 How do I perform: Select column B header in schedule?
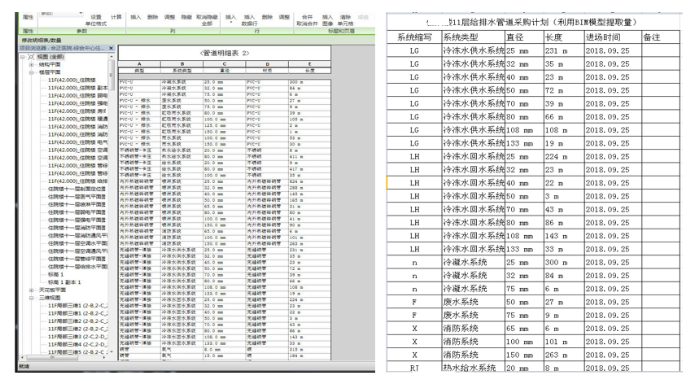[182, 64]
